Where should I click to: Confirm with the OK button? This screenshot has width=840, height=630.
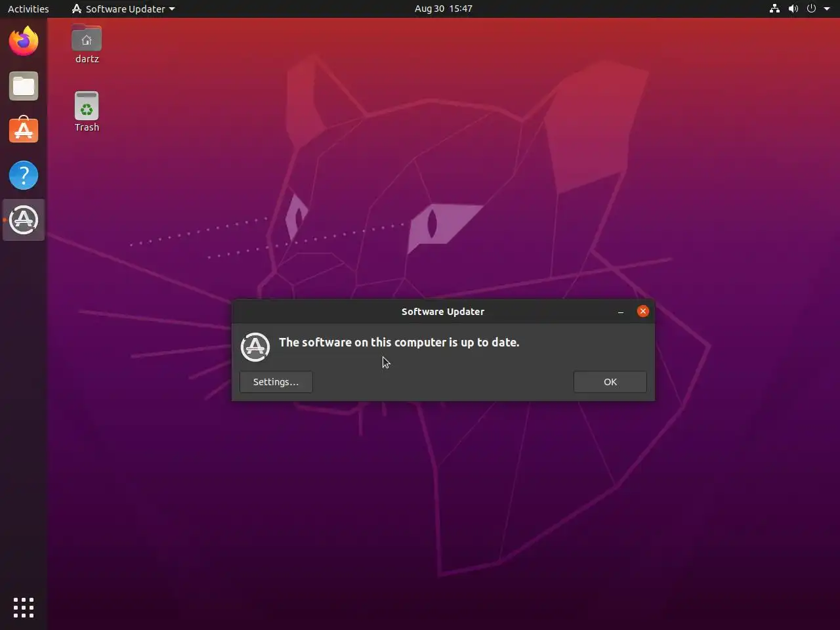coord(610,382)
